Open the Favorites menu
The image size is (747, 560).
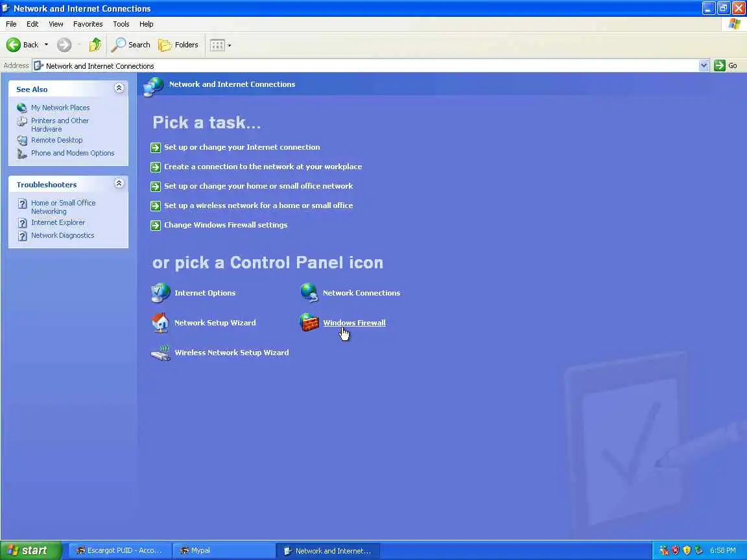(88, 24)
